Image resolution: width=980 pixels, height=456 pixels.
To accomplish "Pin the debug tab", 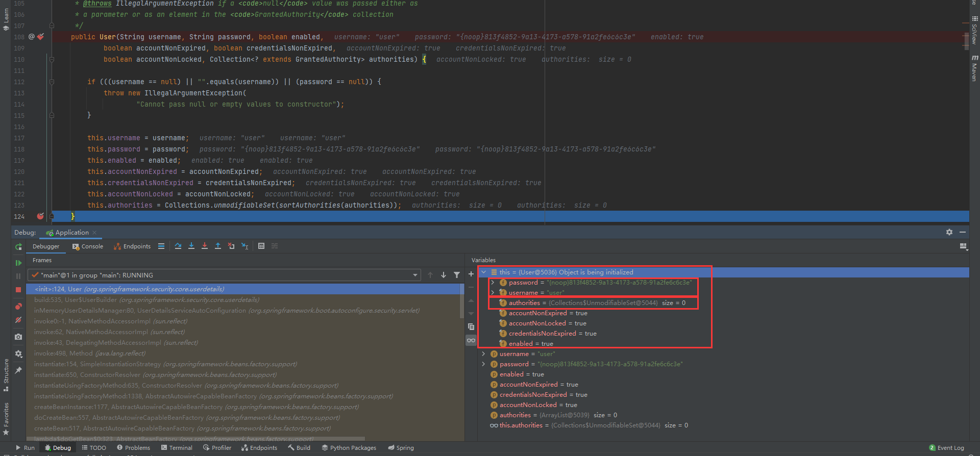I will [x=18, y=370].
